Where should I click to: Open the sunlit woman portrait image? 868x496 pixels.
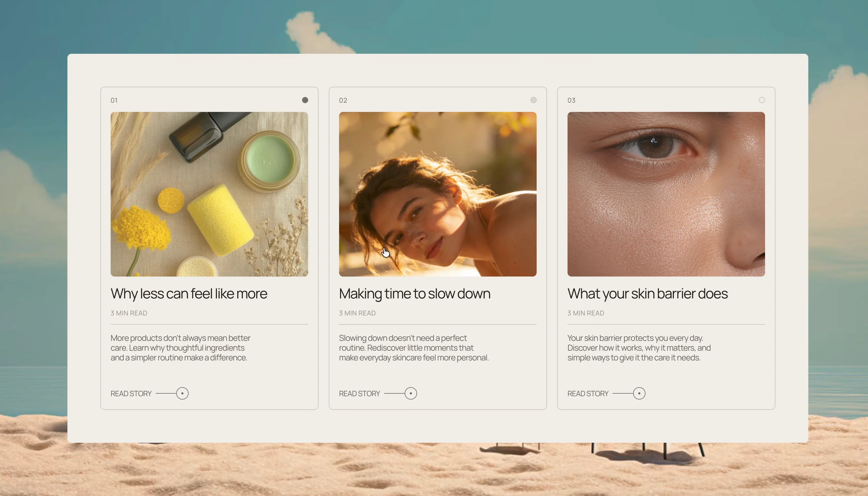[x=438, y=194]
